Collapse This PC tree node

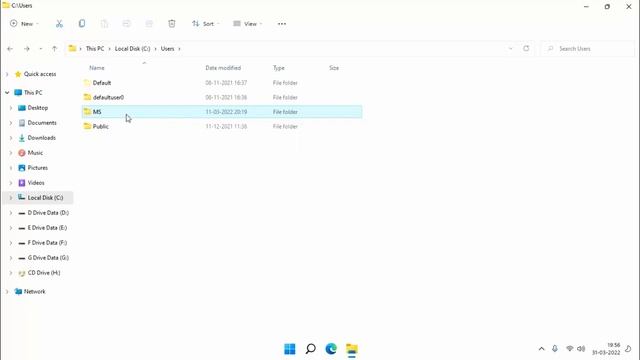tap(7, 93)
